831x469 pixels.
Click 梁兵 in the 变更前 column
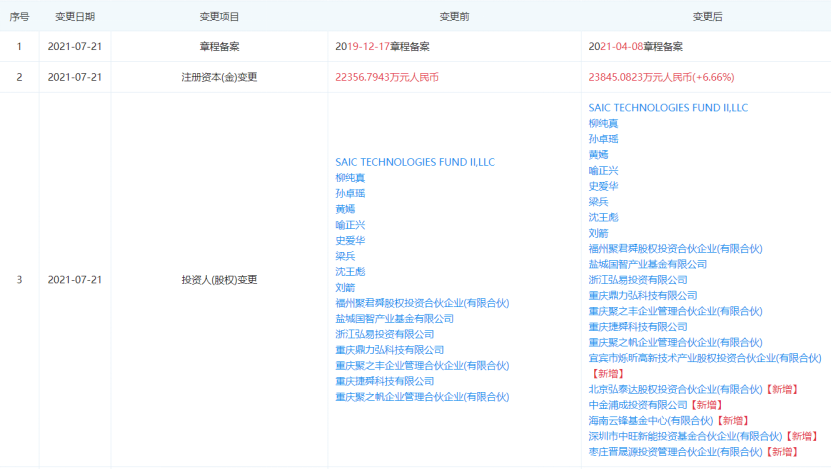[345, 256]
